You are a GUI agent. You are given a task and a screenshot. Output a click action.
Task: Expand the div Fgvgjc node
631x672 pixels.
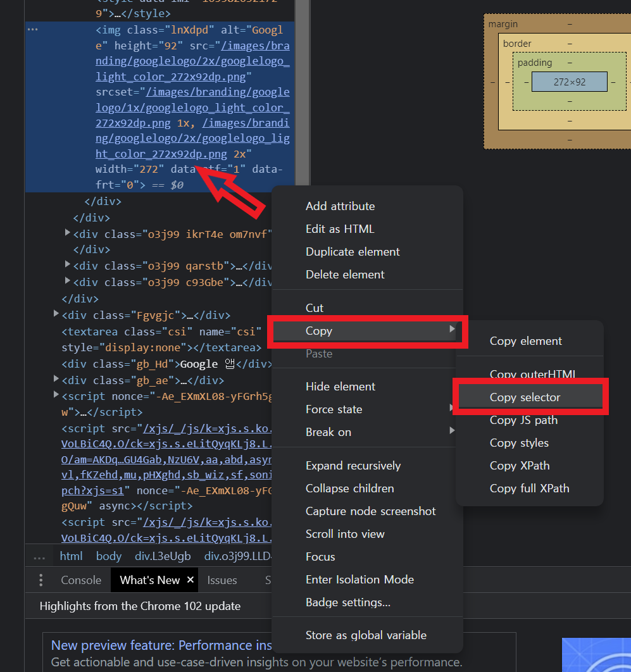(x=56, y=314)
